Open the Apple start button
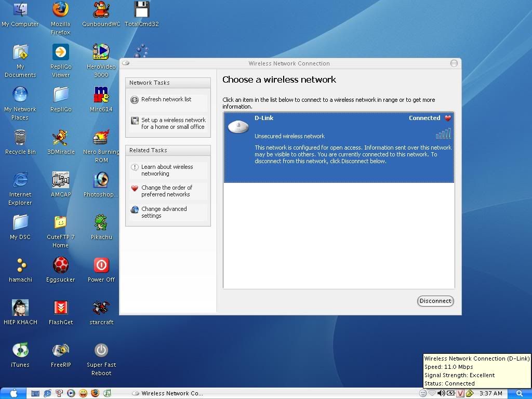532x399 pixels. pos(13,393)
